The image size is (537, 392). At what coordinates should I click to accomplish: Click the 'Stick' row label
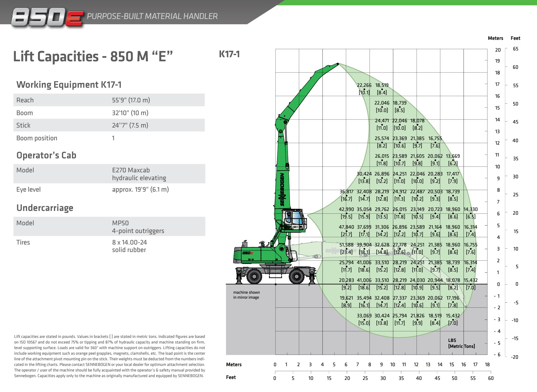(x=23, y=125)
